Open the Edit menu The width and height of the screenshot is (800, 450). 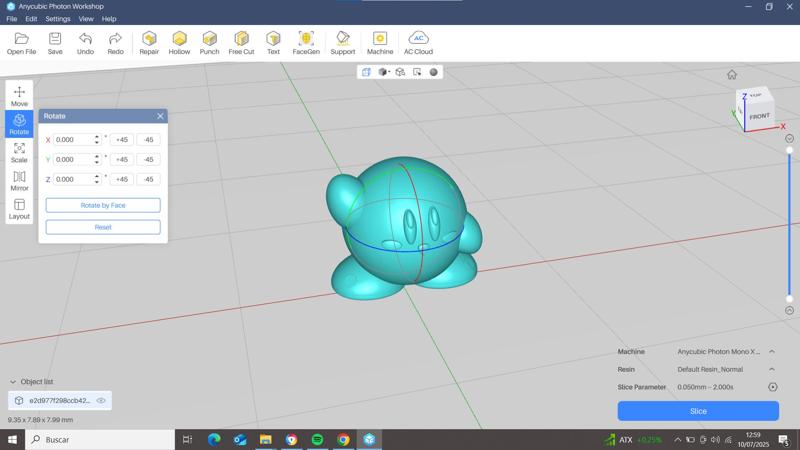coord(31,19)
